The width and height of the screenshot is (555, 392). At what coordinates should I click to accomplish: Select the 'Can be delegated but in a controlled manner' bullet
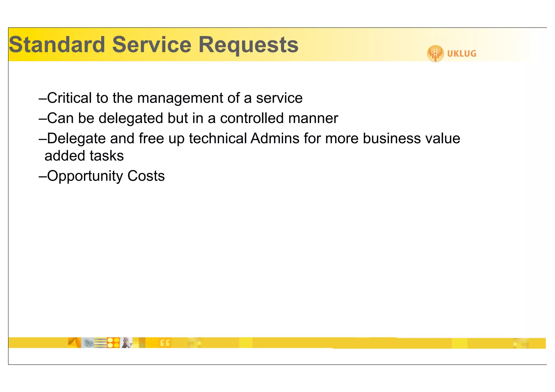189,118
